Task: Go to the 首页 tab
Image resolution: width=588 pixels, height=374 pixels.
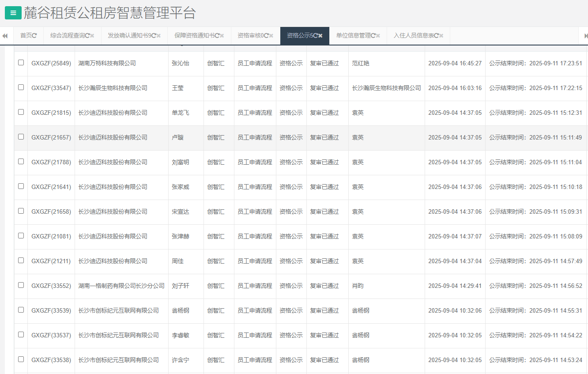Action: (x=26, y=36)
